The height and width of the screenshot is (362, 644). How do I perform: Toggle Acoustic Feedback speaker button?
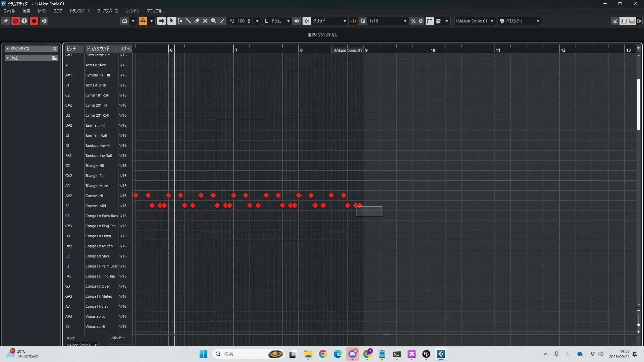161,21
